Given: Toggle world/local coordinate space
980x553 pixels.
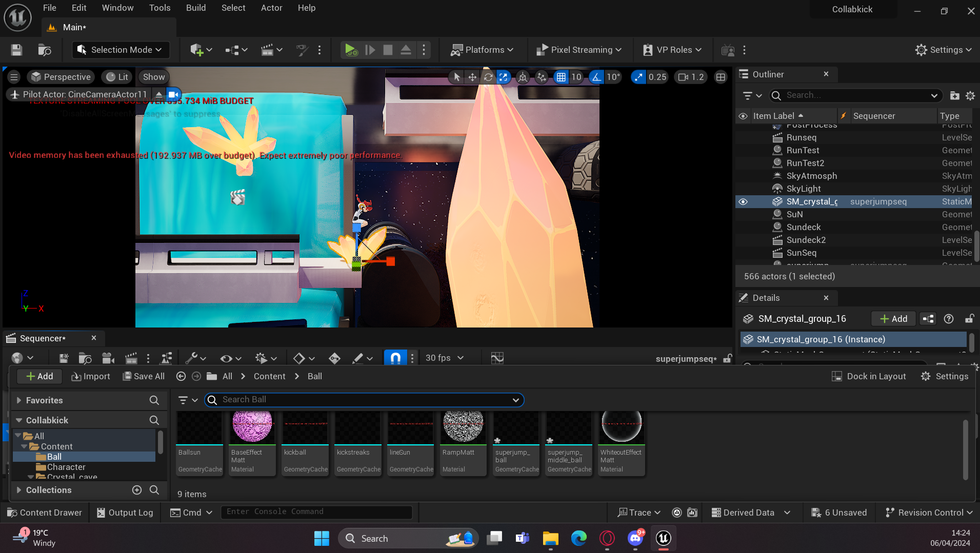Looking at the screenshot, I should [523, 77].
